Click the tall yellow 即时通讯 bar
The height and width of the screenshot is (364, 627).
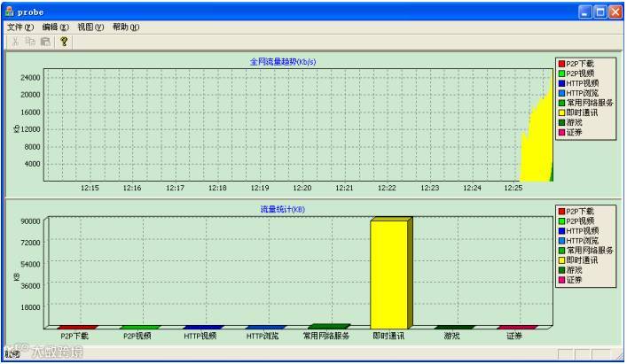389,275
